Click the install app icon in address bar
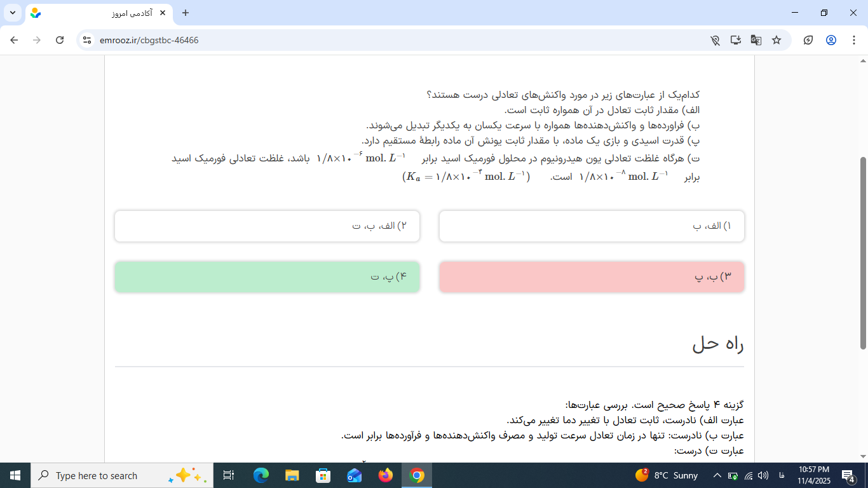Image resolution: width=868 pixels, height=488 pixels. click(735, 40)
